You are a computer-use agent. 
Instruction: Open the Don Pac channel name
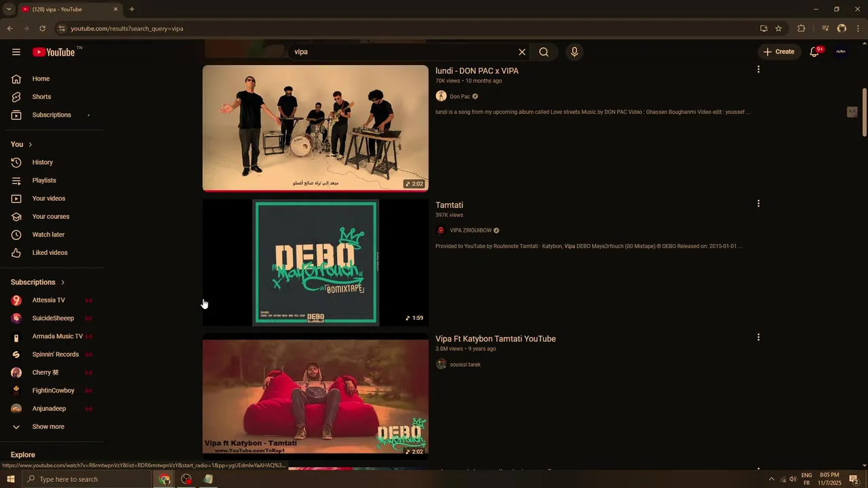pyautogui.click(x=460, y=96)
